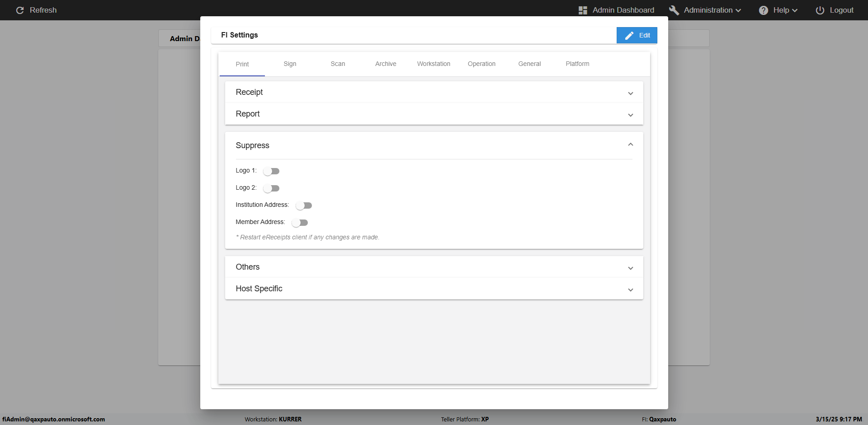Collapse the Suppress section chevron
The width and height of the screenshot is (868, 425).
click(x=631, y=145)
